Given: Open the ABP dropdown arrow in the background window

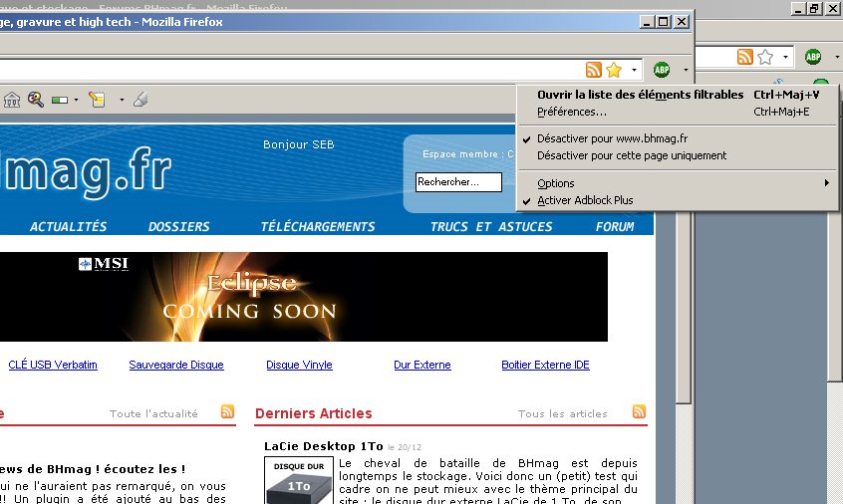Looking at the screenshot, I should (x=838, y=57).
